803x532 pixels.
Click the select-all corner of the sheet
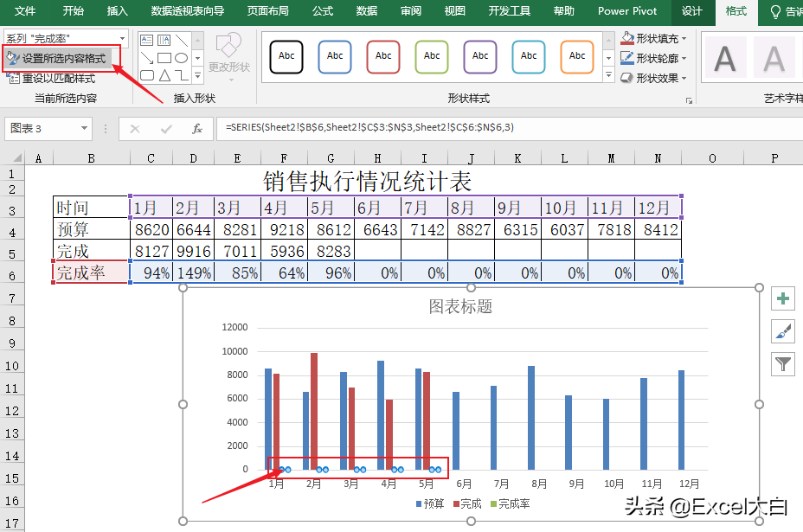(x=16, y=157)
